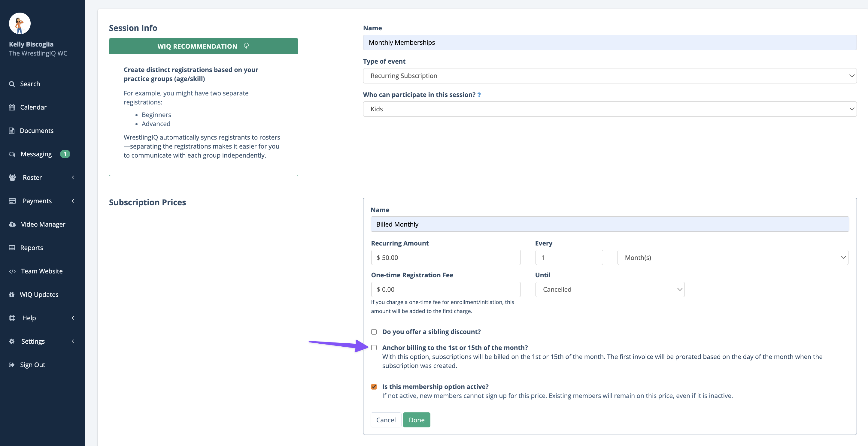Click the Advanced bullet item
Viewport: 868px width, 446px height.
pos(156,124)
